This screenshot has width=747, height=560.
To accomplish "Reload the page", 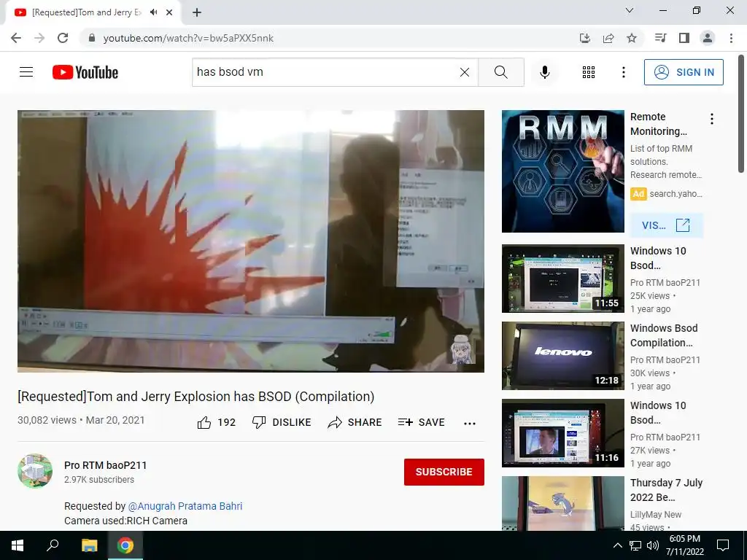I will pyautogui.click(x=63, y=38).
